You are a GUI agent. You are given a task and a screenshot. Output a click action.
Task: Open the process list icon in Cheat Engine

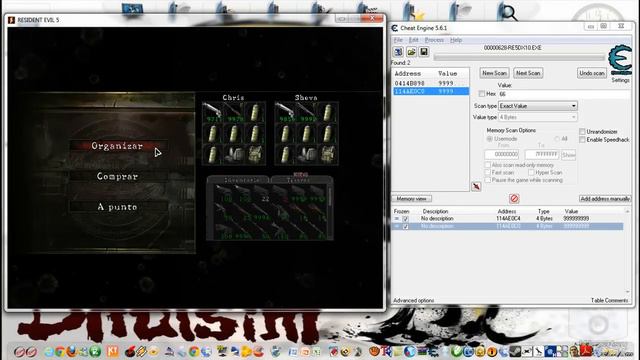click(398, 52)
